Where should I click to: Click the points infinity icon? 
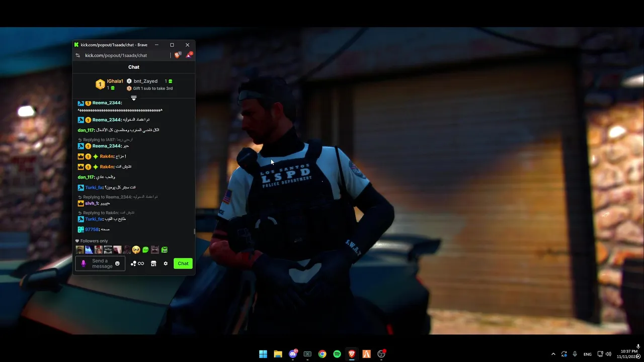(x=137, y=263)
